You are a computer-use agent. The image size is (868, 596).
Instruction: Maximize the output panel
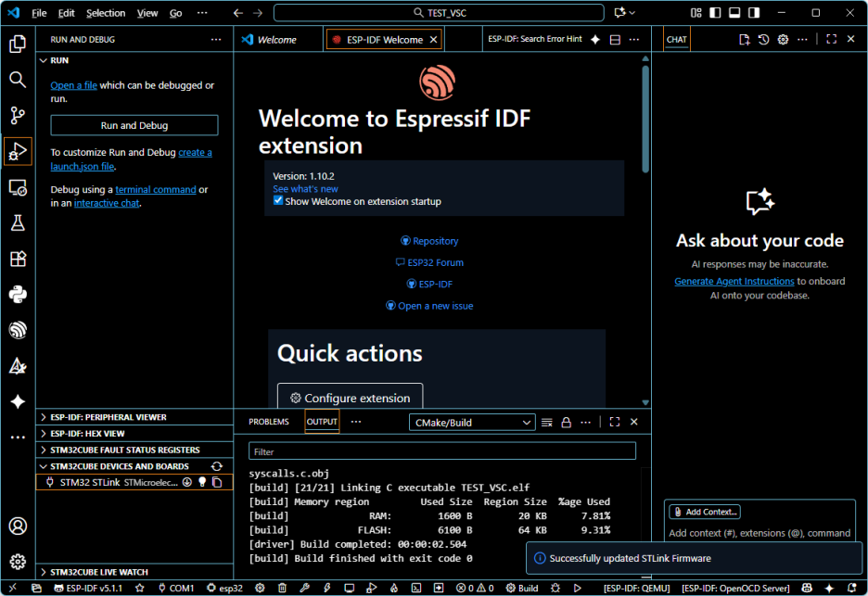click(615, 423)
